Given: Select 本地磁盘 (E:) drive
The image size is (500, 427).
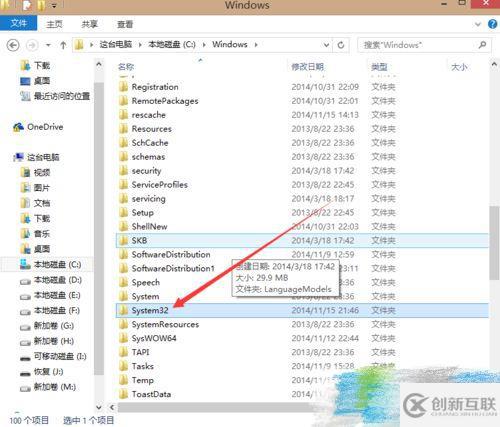Looking at the screenshot, I should (50, 295).
